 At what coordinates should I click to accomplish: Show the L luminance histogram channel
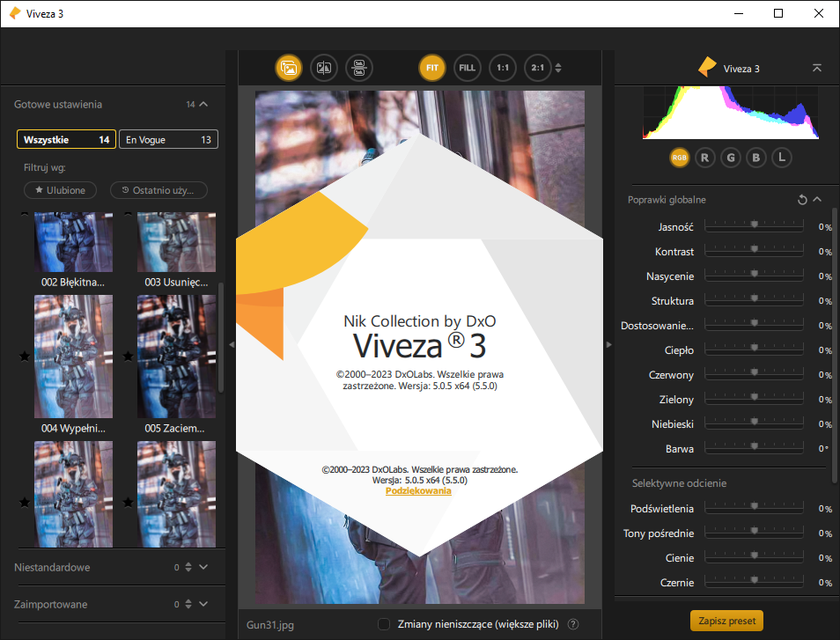782,158
